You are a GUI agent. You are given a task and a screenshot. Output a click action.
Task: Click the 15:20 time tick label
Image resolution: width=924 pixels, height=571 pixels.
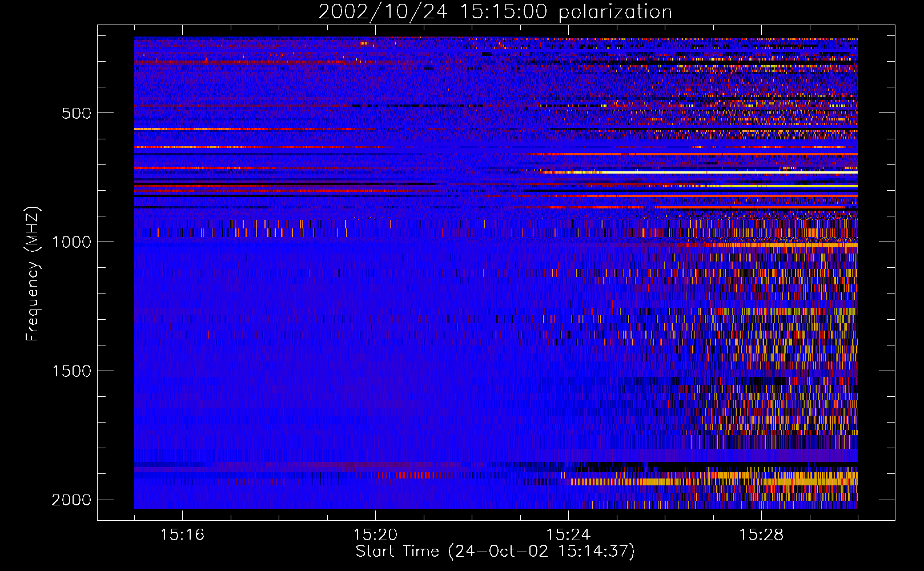pos(375,535)
